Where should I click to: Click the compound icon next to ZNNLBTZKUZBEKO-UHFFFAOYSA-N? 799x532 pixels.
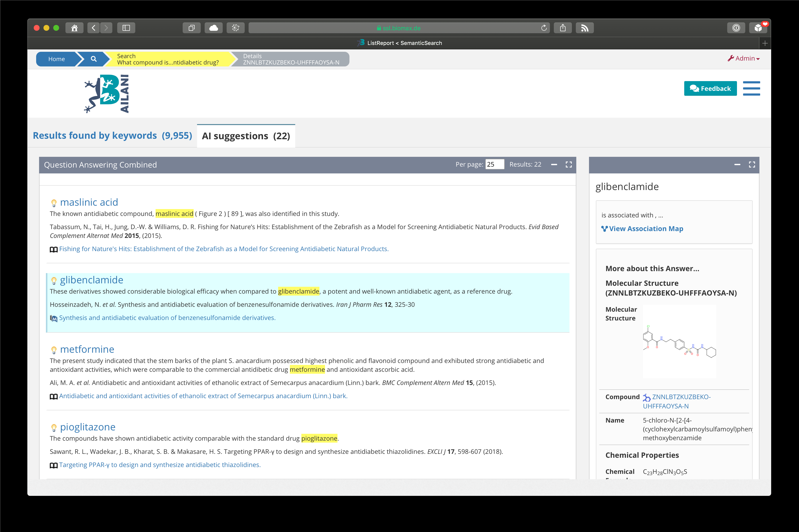tap(647, 397)
